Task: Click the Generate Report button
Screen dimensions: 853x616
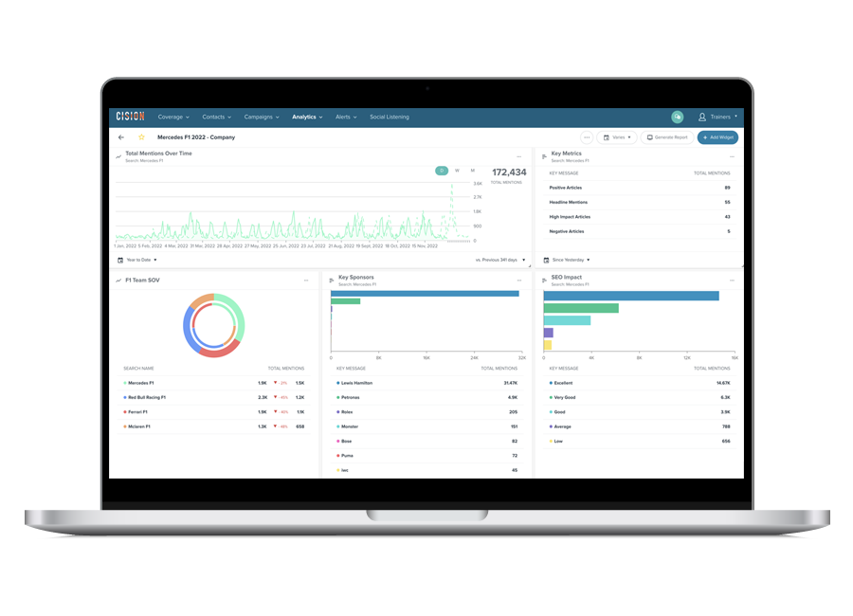Action: (x=666, y=137)
